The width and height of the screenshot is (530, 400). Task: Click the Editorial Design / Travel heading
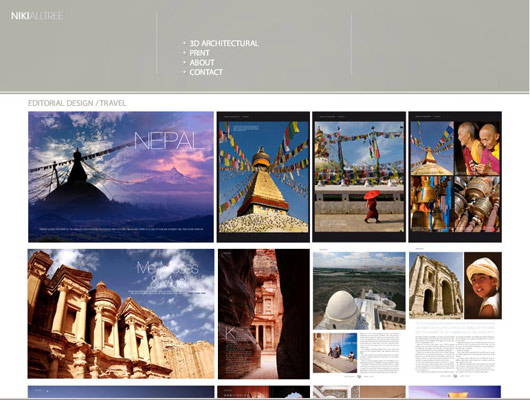77,103
